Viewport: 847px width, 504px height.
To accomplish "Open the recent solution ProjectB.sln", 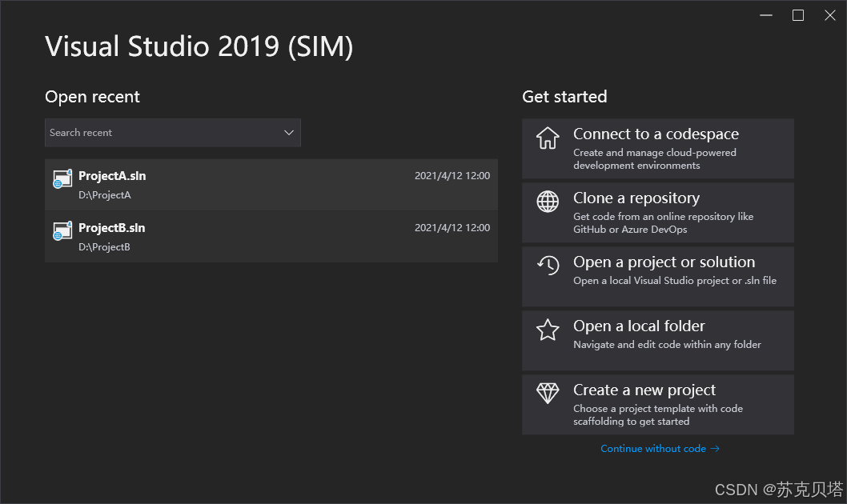I will [x=271, y=236].
